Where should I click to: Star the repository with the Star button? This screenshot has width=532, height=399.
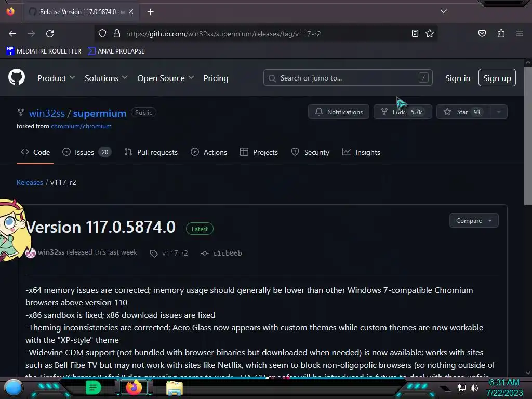coord(463,112)
